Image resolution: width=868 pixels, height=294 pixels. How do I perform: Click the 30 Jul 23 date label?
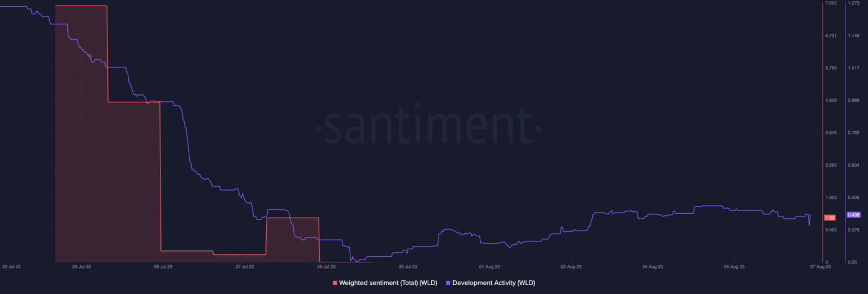[x=408, y=266]
